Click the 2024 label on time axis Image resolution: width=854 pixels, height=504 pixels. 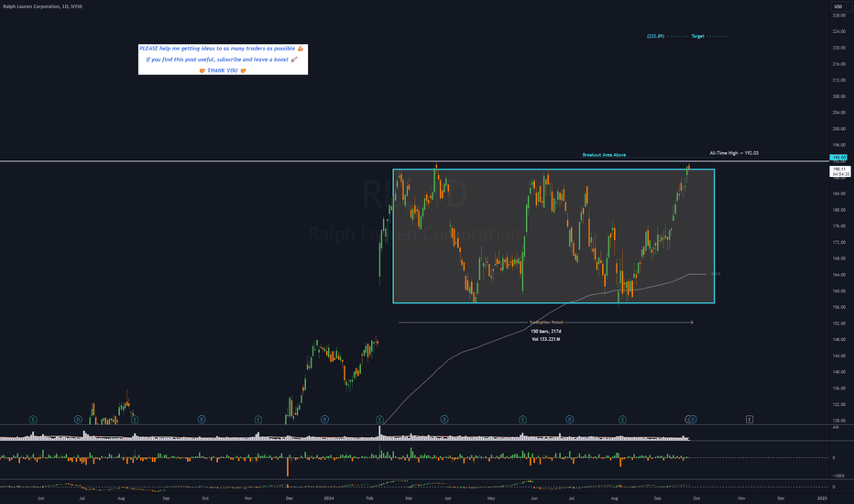(328, 498)
